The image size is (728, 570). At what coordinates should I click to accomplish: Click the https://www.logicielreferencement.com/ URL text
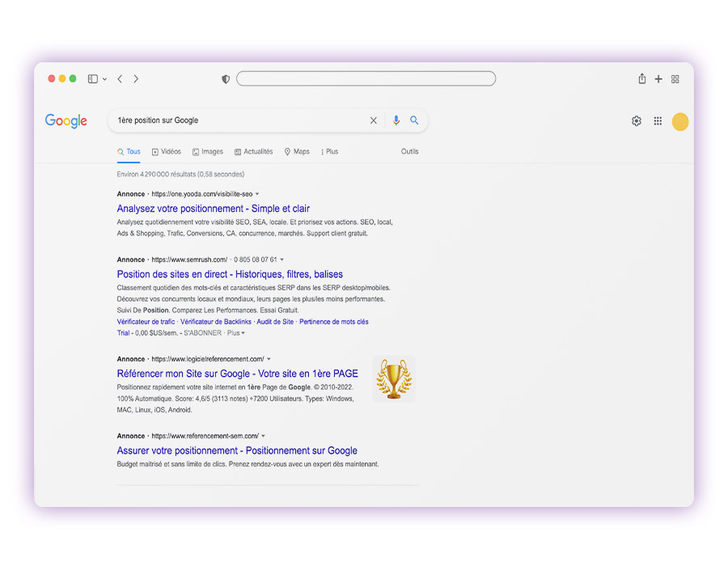coord(208,359)
